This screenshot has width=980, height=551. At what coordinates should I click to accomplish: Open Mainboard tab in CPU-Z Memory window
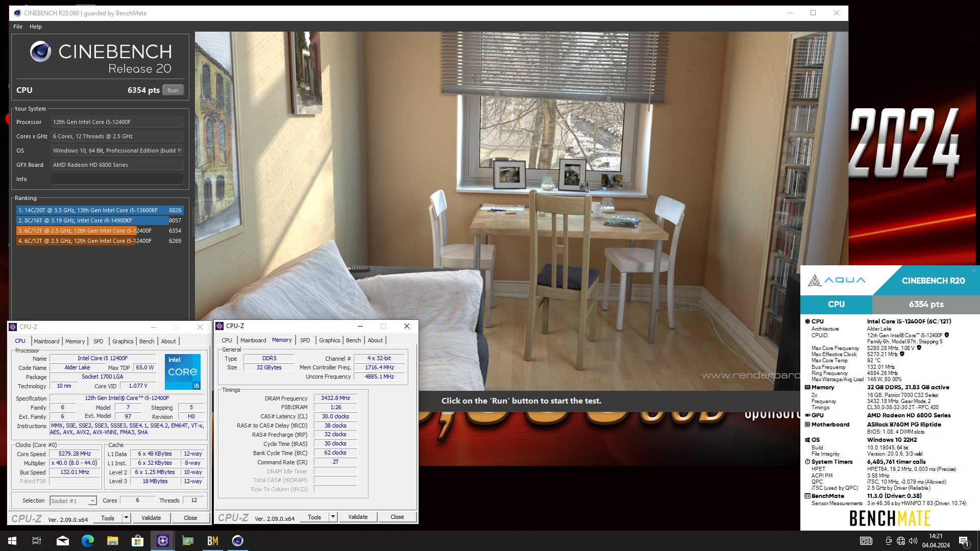click(x=253, y=340)
